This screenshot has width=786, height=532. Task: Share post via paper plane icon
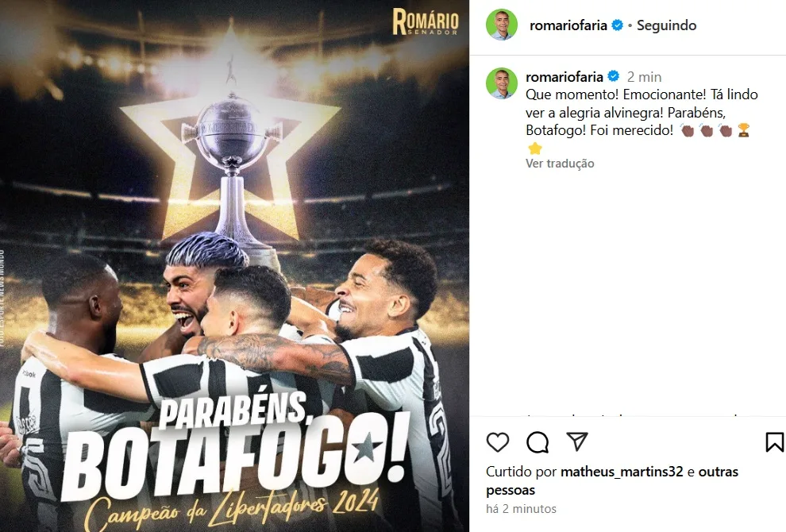click(x=577, y=441)
